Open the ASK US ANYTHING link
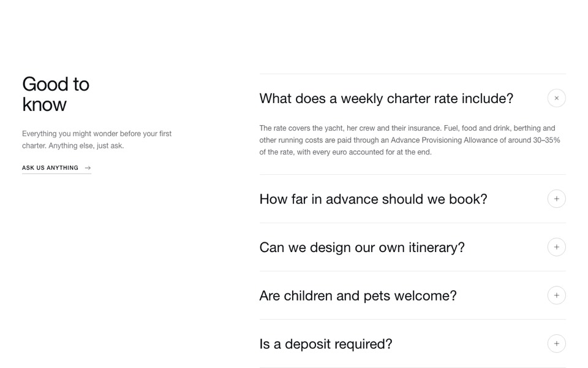 pos(56,168)
